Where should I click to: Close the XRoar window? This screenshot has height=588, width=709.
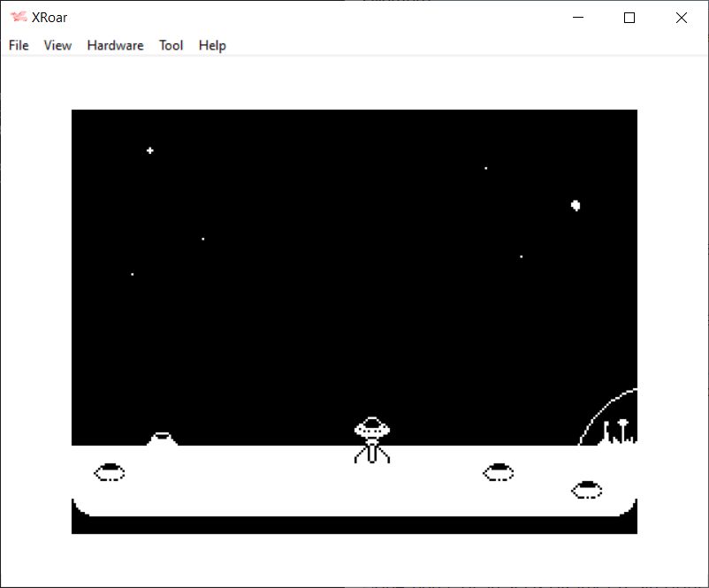coord(681,18)
